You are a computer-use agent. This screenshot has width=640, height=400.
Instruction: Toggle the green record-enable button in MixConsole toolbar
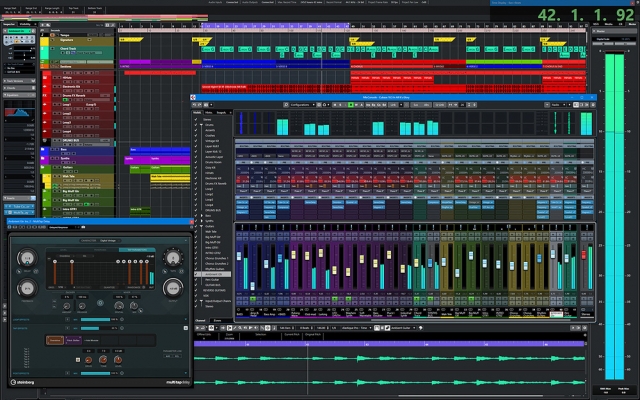click(351, 105)
